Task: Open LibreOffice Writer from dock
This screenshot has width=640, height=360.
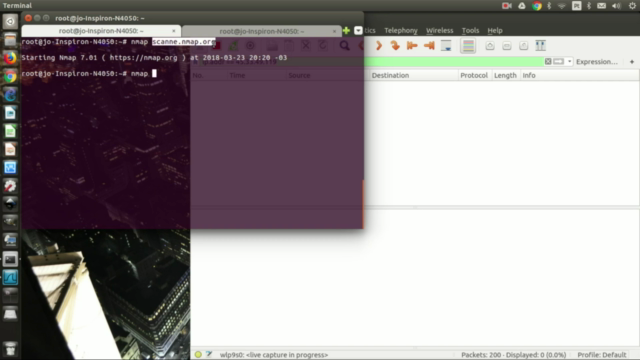Action: [x=10, y=113]
